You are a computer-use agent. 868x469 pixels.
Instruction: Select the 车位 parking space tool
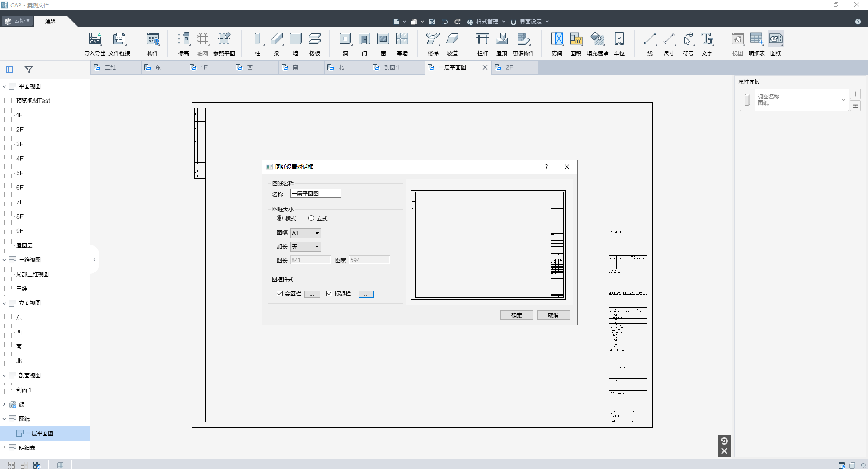(619, 44)
